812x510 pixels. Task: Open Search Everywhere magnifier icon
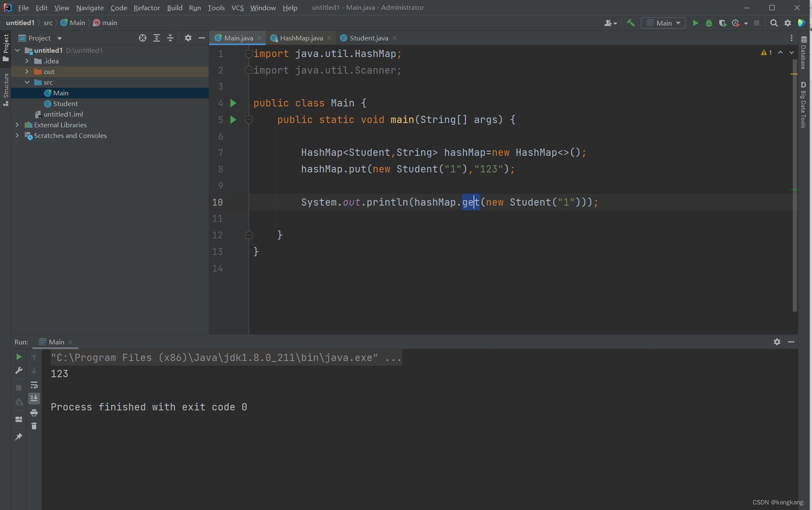point(774,23)
